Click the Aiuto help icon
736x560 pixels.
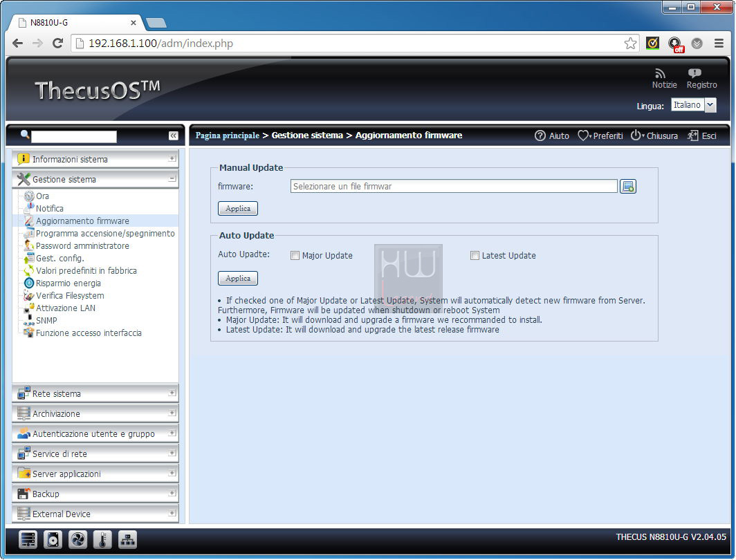point(540,136)
